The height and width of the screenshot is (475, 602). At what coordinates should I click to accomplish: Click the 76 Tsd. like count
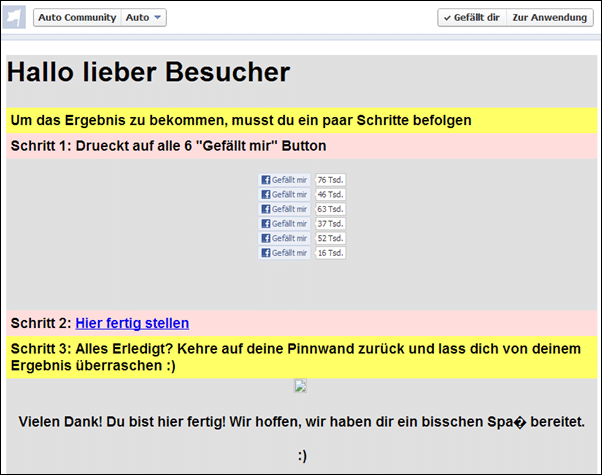330,180
